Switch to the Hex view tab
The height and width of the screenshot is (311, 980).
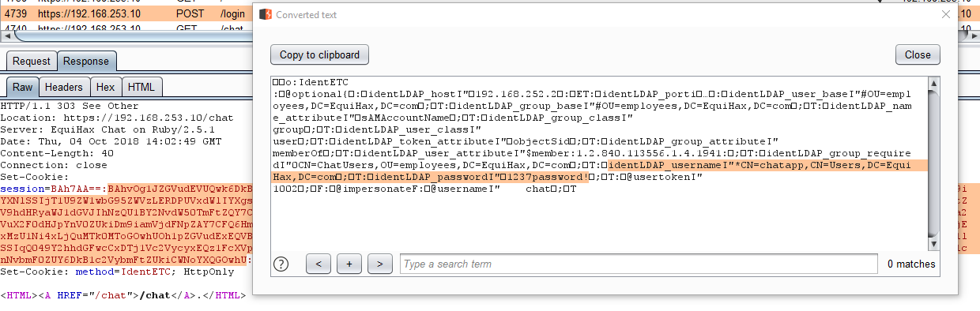coord(106,88)
